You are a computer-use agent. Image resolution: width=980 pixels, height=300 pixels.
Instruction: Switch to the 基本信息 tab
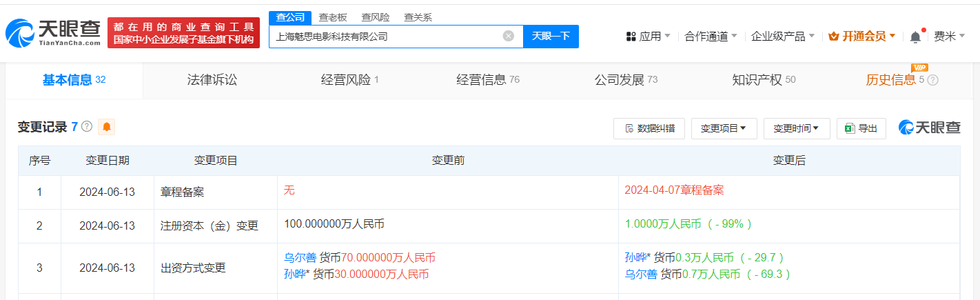(x=74, y=80)
